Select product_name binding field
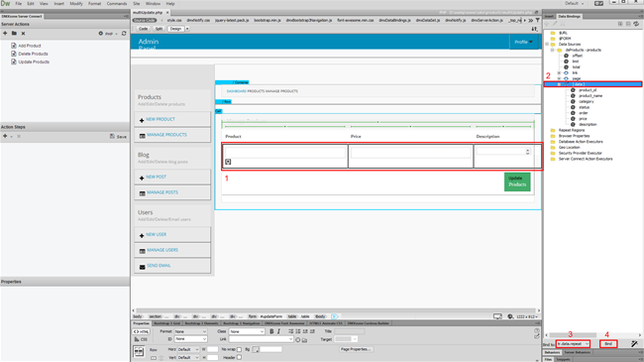Image resolution: width=644 pixels, height=362 pixels. 590,96
